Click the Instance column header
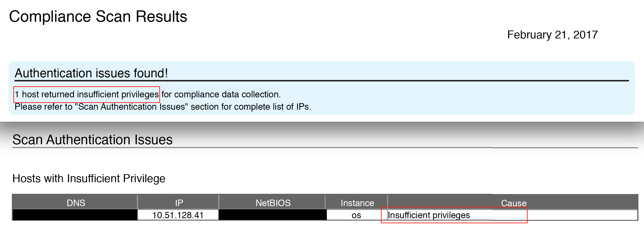Viewport: 644px width, 231px height. click(x=357, y=203)
